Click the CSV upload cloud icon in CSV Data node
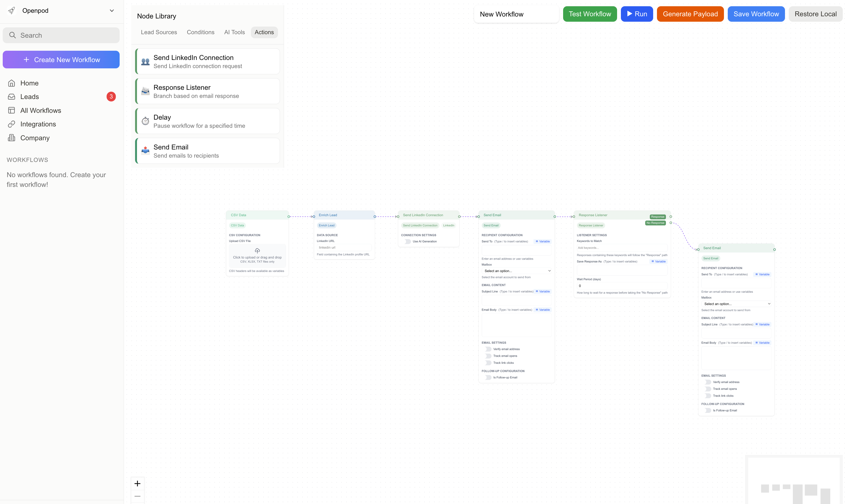The height and width of the screenshot is (504, 849). [x=257, y=251]
